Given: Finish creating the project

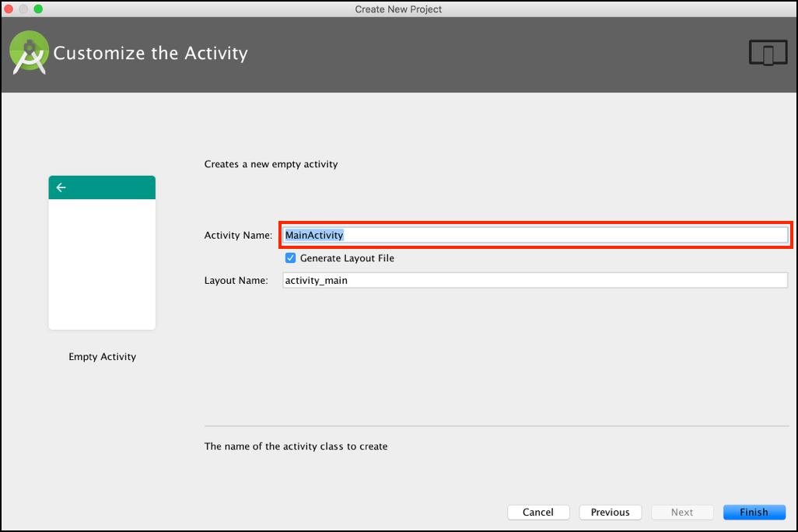Looking at the screenshot, I should (754, 512).
